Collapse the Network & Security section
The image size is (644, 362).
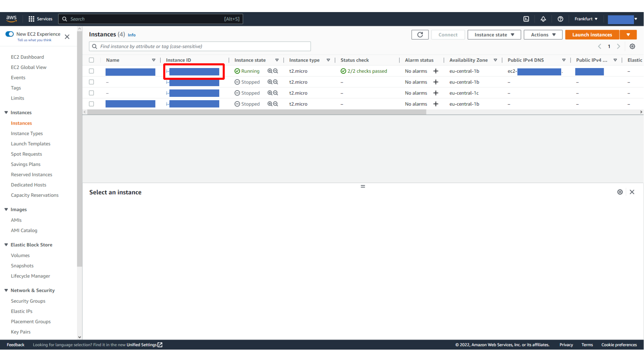[6, 290]
